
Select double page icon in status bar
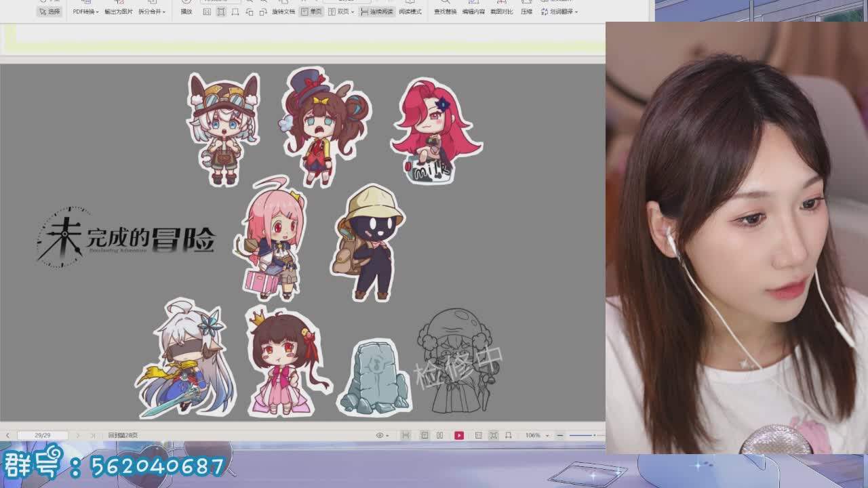[439, 435]
